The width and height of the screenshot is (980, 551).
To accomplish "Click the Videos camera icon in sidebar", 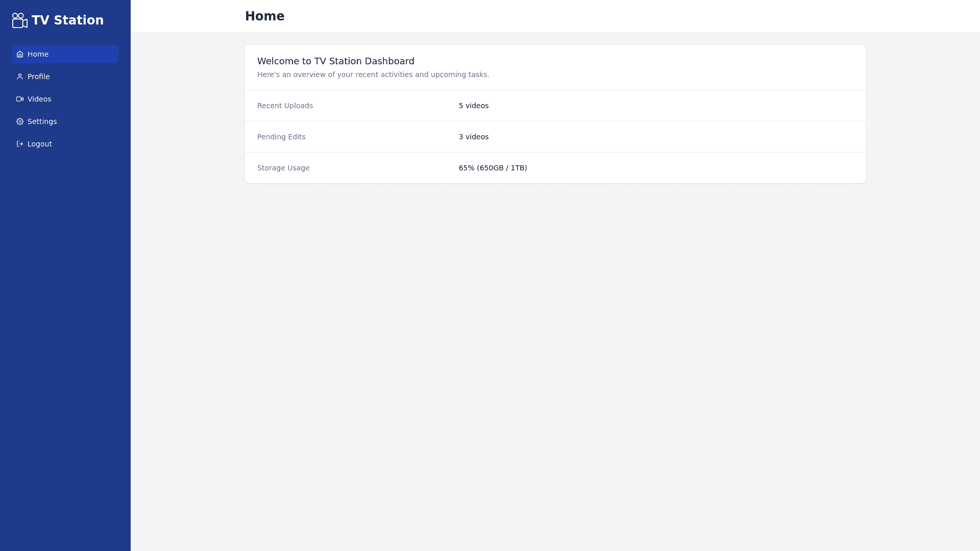I will click(20, 99).
